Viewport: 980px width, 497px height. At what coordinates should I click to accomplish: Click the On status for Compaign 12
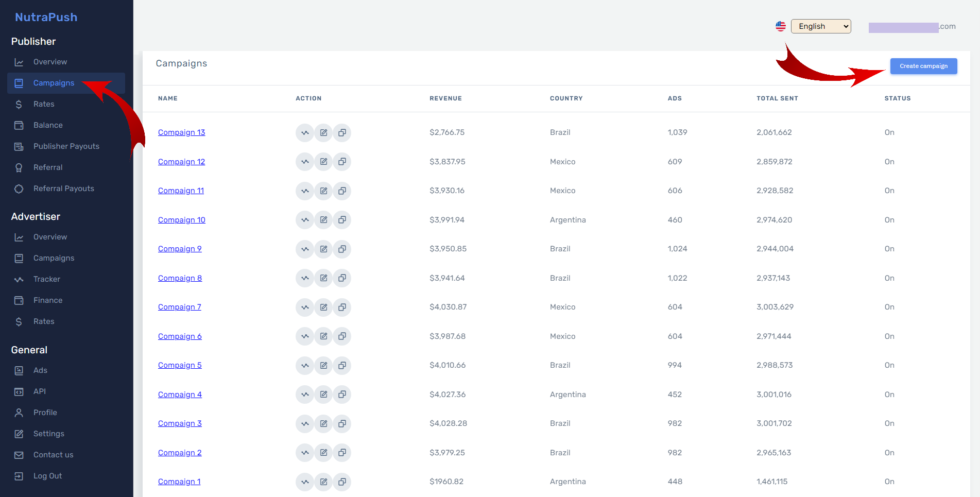coord(889,162)
